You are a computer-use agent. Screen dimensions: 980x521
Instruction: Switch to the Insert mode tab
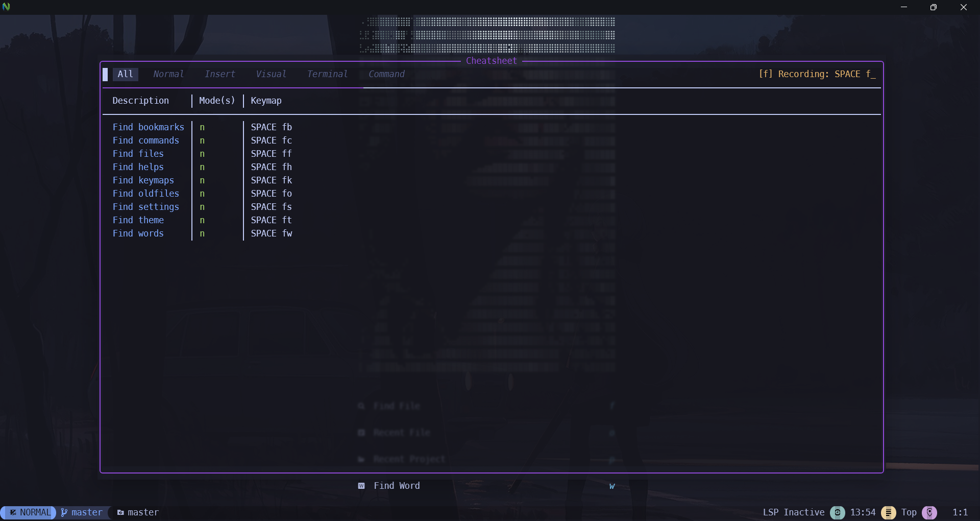pos(220,74)
